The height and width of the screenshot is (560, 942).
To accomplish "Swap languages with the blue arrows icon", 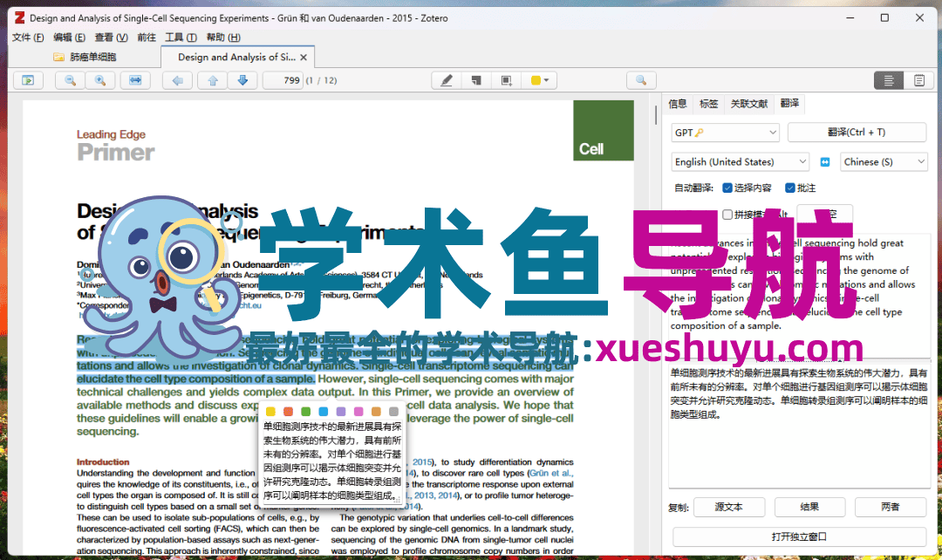I will [x=825, y=162].
